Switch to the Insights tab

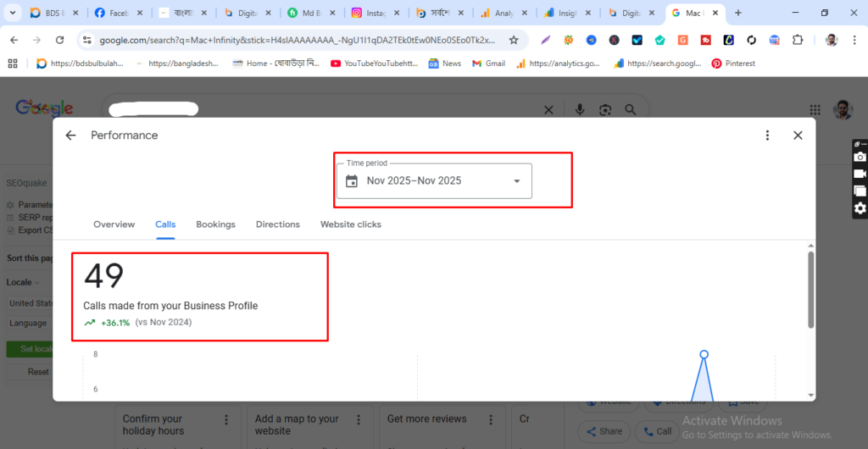coord(568,13)
